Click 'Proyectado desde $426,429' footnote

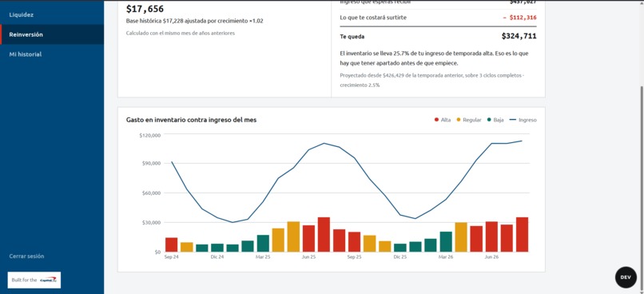click(432, 81)
